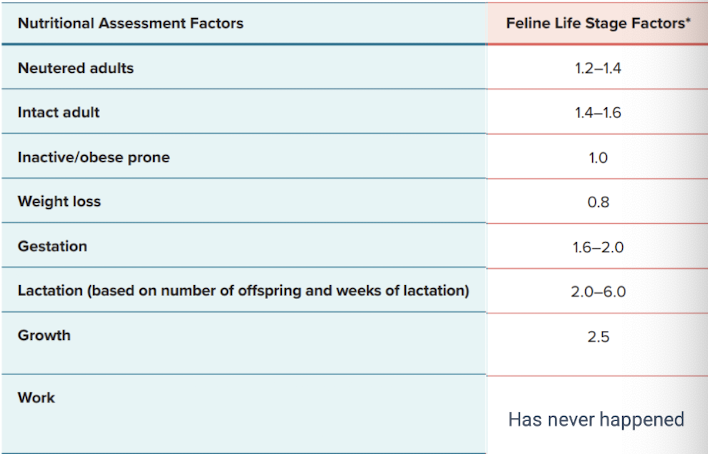Select the Gestation row label

[x=52, y=246]
